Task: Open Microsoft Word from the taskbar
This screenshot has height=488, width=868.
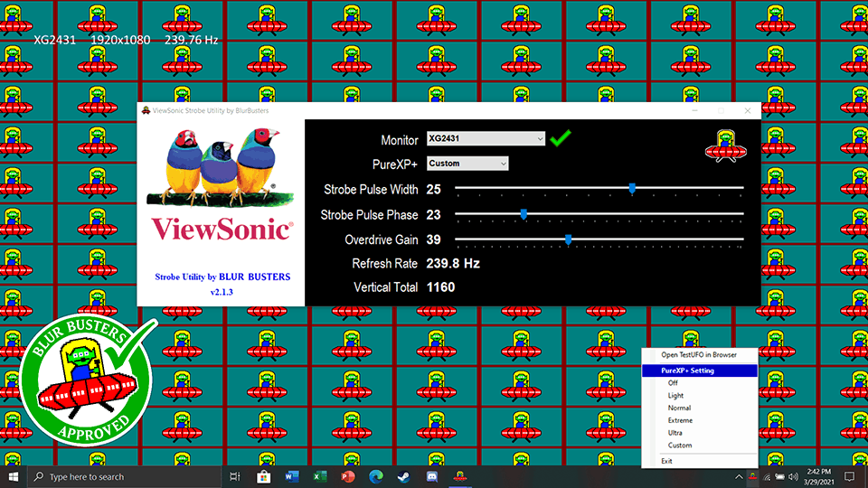Action: point(291,476)
